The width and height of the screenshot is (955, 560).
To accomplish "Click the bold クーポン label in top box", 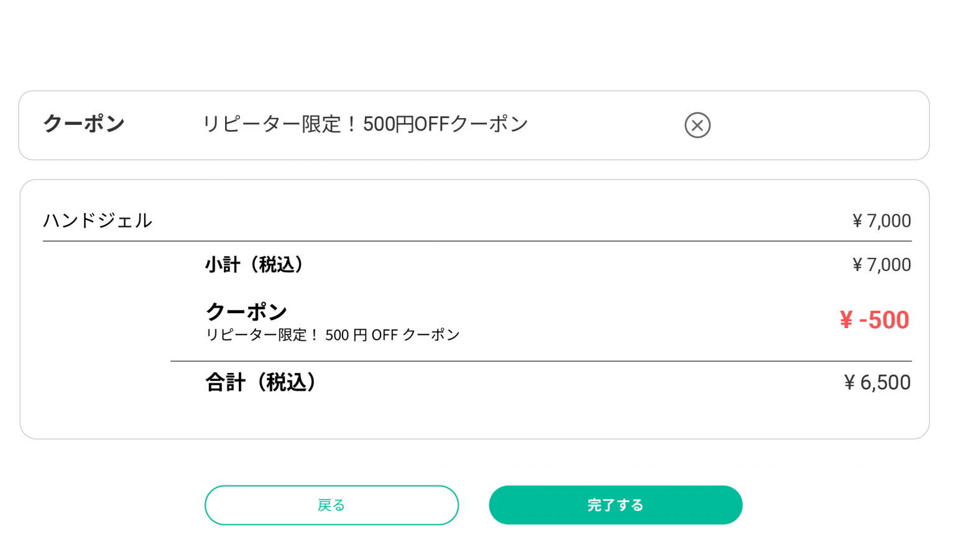I will click(84, 124).
